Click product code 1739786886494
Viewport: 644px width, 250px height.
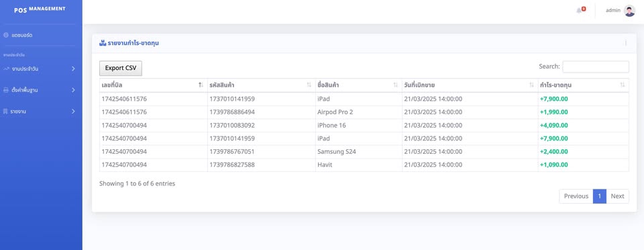232,112
